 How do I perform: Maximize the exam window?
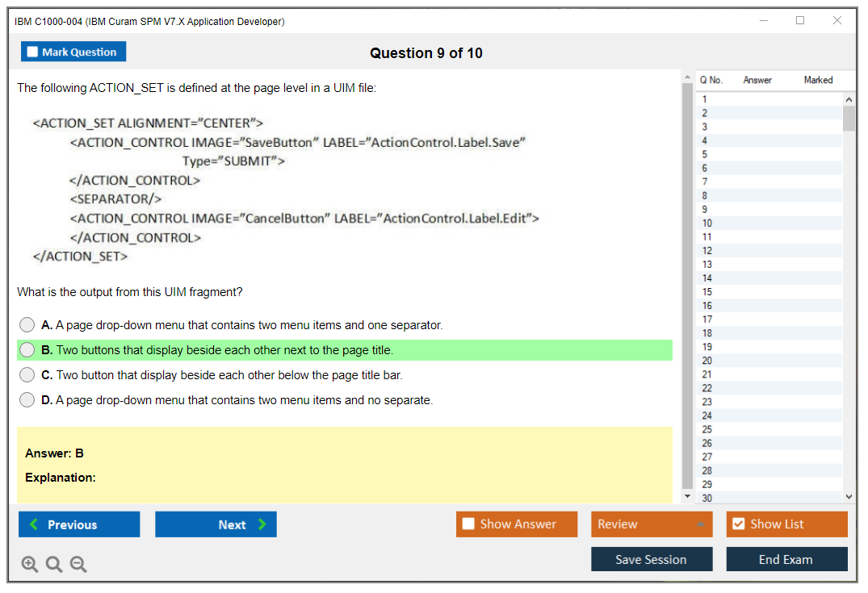pyautogui.click(x=800, y=21)
